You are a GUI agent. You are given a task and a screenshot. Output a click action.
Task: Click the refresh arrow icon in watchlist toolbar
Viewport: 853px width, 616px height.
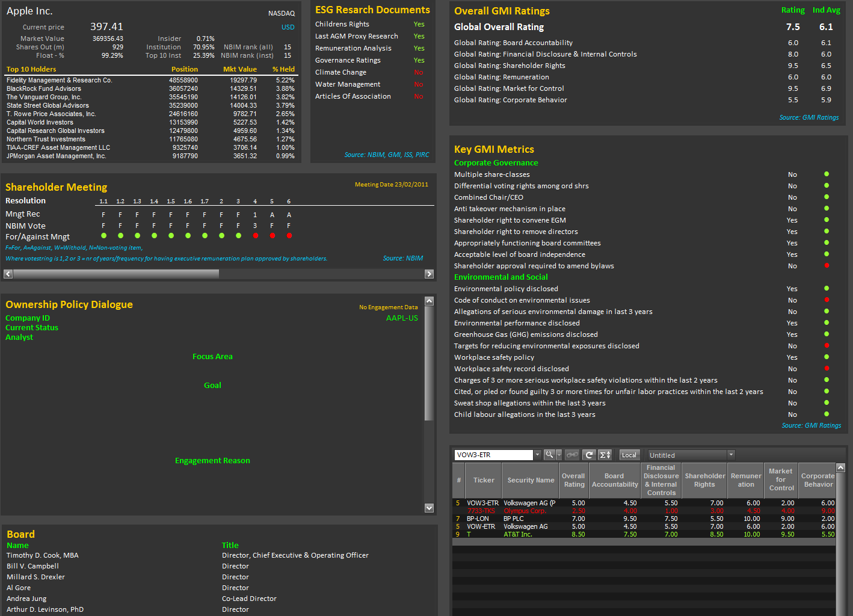click(590, 455)
